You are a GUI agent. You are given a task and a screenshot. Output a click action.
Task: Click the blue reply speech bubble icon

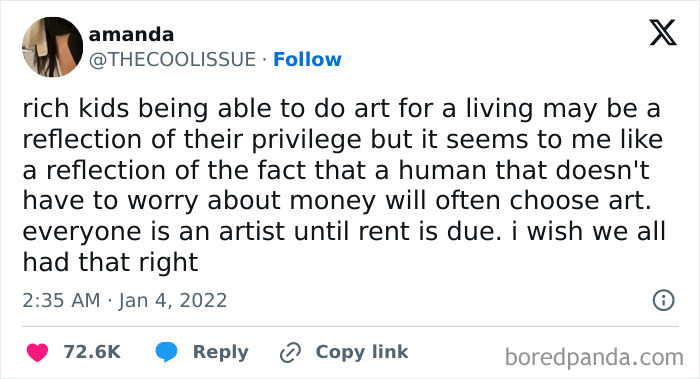pyautogui.click(x=166, y=352)
